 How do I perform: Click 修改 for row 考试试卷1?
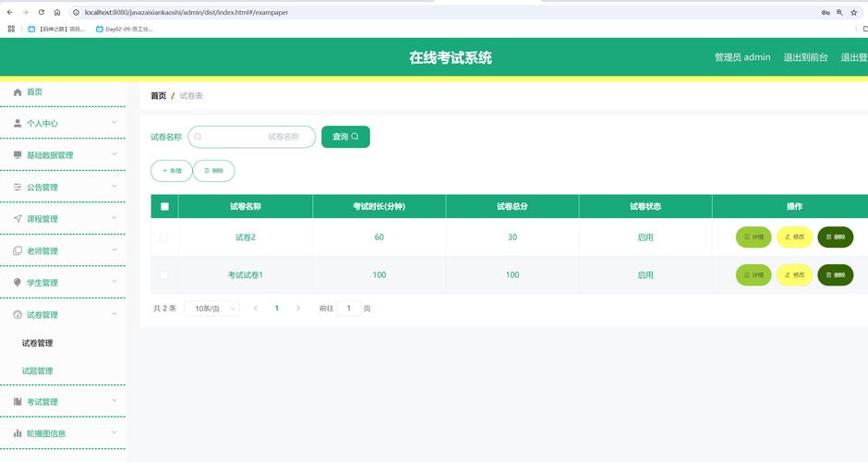pyautogui.click(x=794, y=274)
